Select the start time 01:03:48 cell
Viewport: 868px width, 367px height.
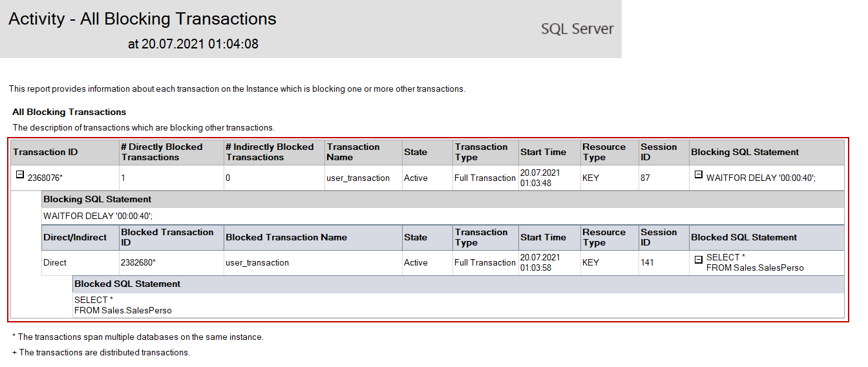(x=540, y=178)
